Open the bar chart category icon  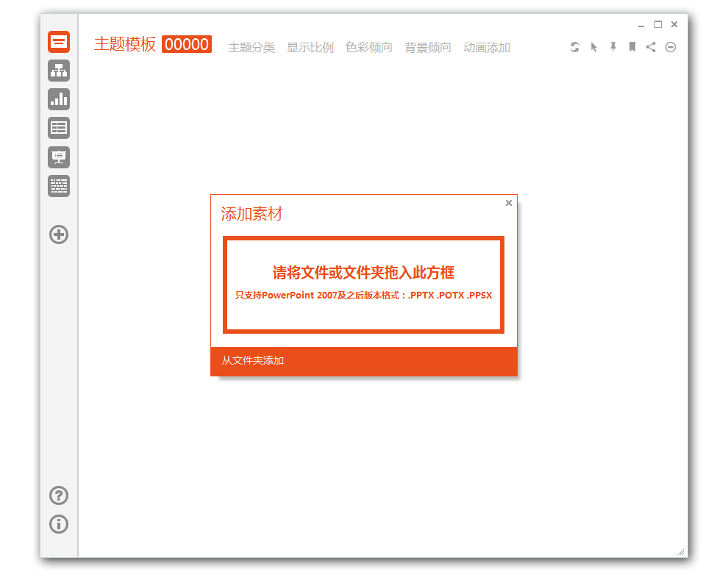click(x=59, y=99)
